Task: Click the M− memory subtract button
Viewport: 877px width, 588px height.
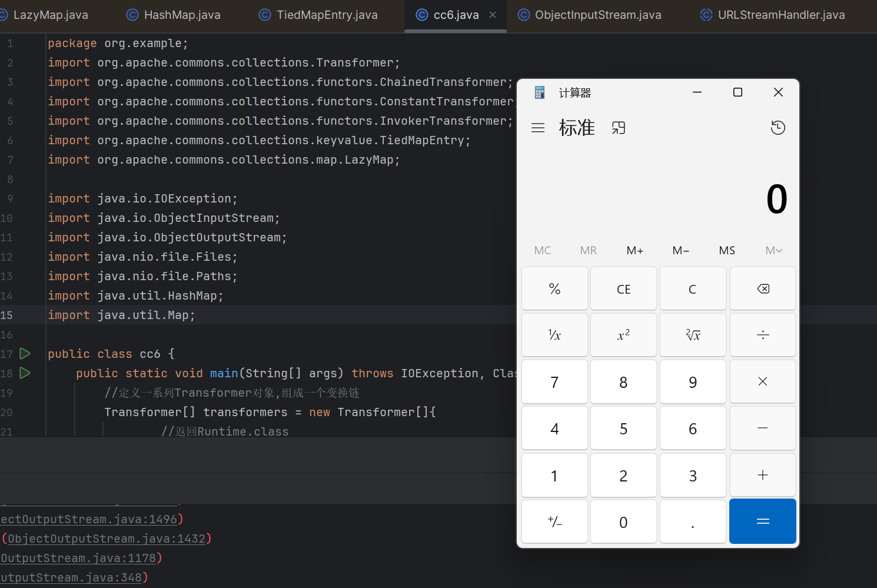Action: pos(681,251)
